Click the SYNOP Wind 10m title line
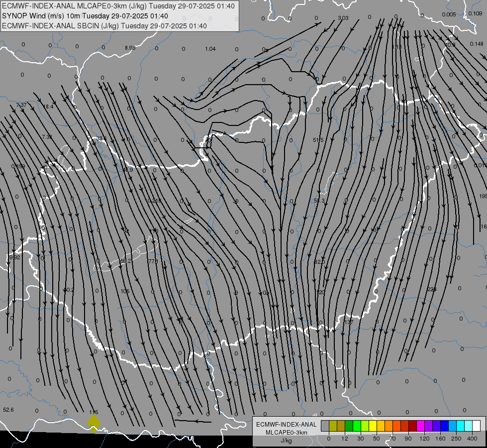 pyautogui.click(x=85, y=16)
